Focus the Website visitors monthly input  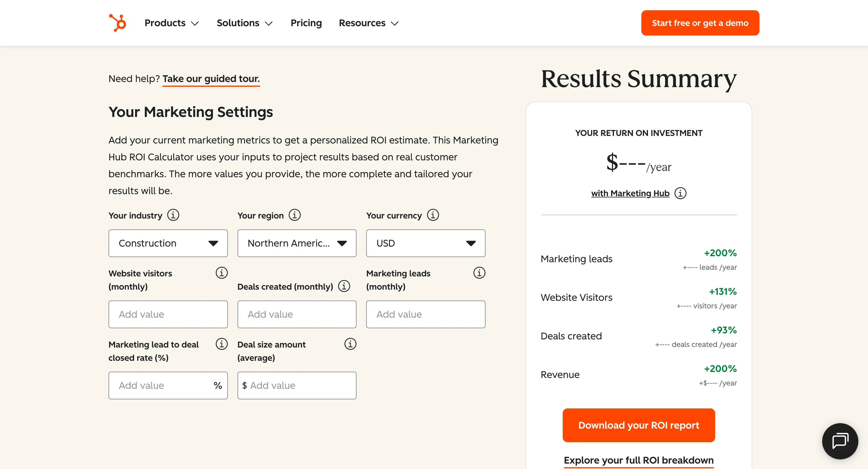click(168, 314)
